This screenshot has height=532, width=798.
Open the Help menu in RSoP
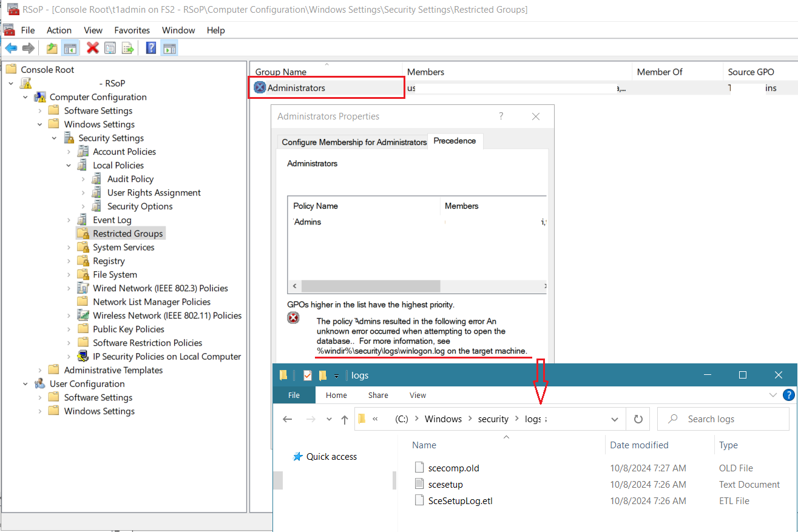(215, 30)
